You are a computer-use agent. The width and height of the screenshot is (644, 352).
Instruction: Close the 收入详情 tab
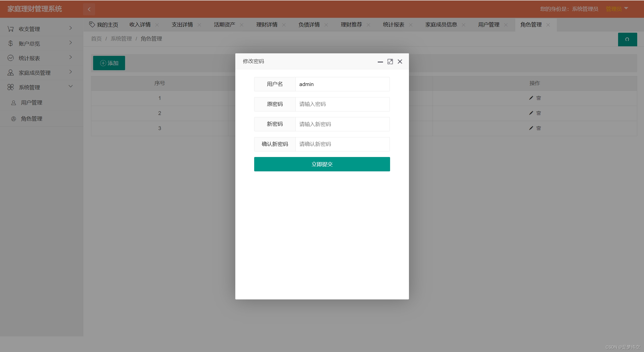click(157, 25)
